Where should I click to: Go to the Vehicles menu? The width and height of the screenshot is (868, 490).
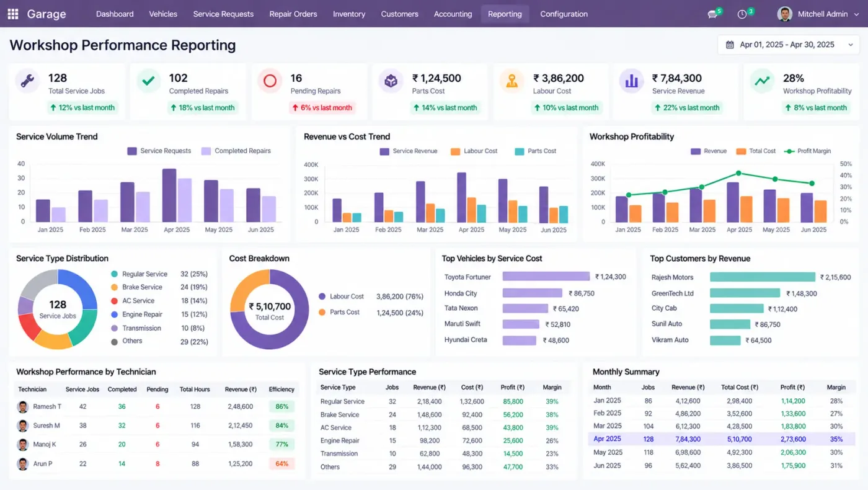(x=163, y=14)
